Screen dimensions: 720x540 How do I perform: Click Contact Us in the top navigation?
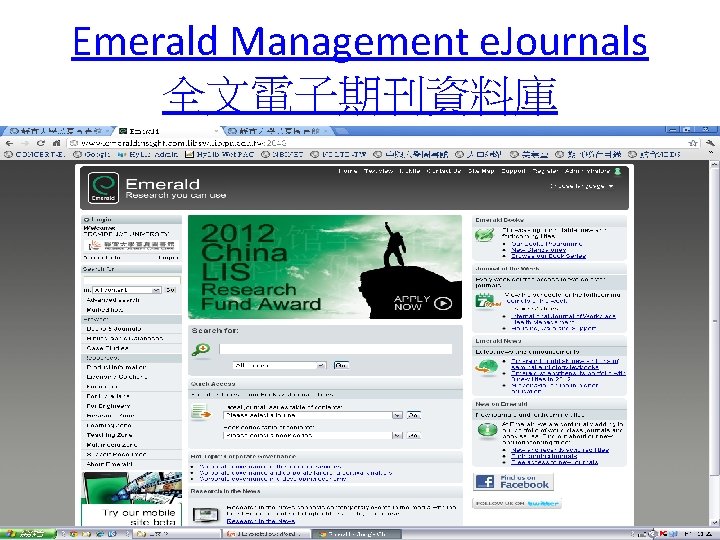pos(444,171)
